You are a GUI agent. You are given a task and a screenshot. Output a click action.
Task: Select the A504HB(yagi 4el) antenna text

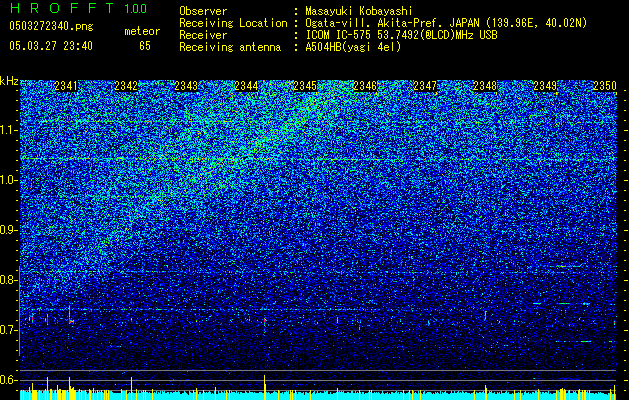click(x=353, y=47)
